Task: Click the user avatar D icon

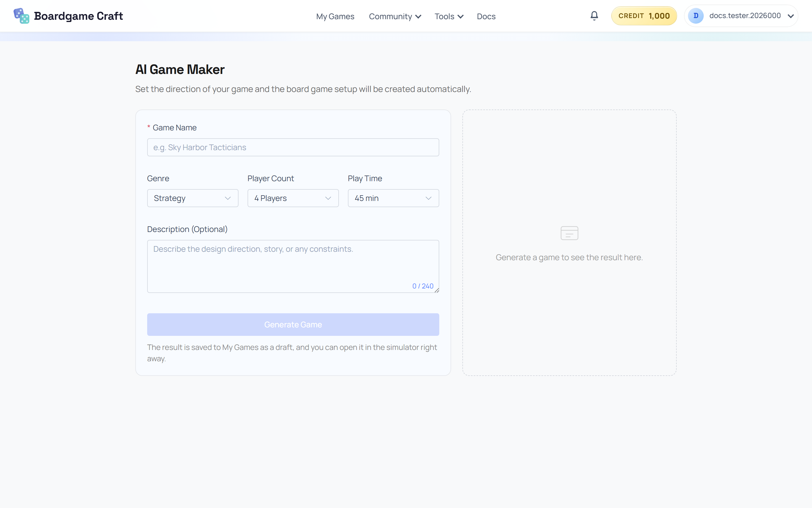Action: click(696, 16)
